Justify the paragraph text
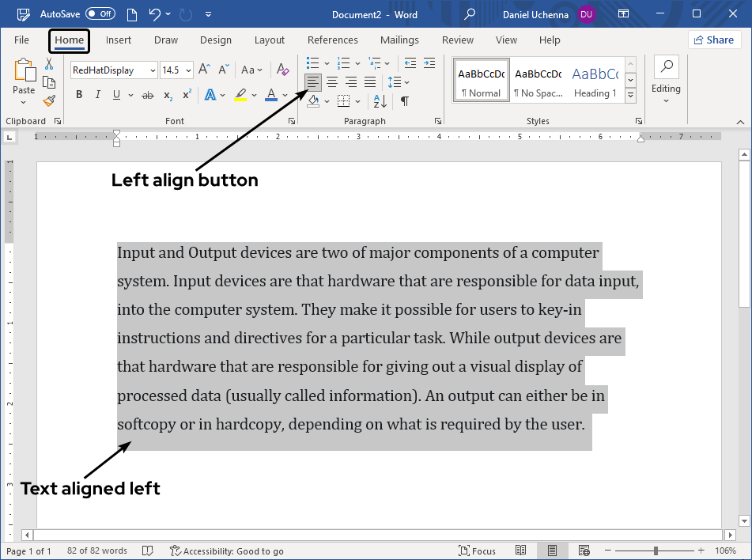752x560 pixels. 370,81
